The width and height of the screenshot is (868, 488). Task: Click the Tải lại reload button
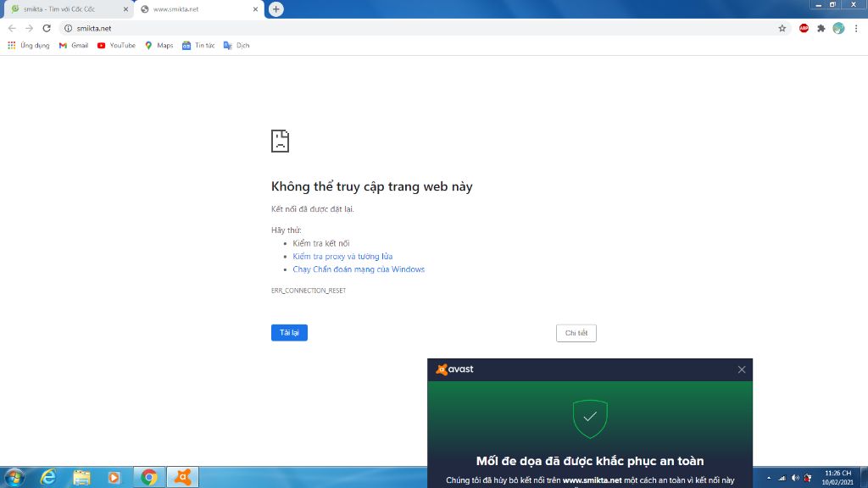(x=289, y=332)
